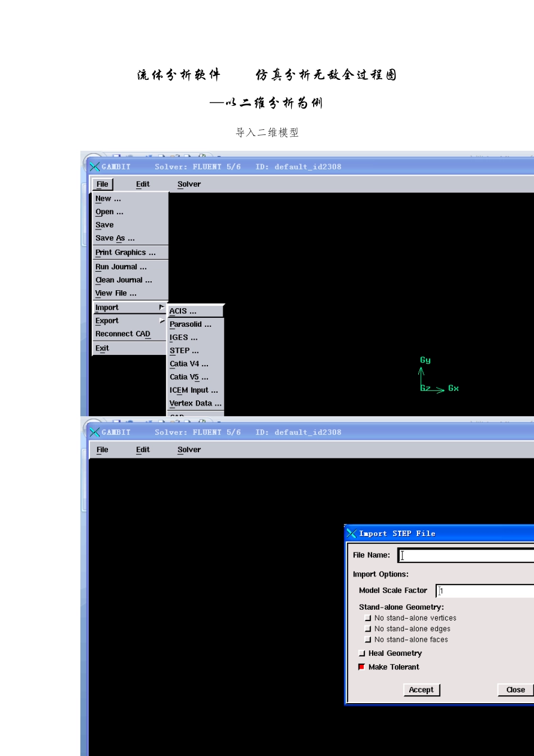Viewport: 534px width, 756px height.
Task: Toggle No stand-alone edges option
Action: (x=368, y=629)
